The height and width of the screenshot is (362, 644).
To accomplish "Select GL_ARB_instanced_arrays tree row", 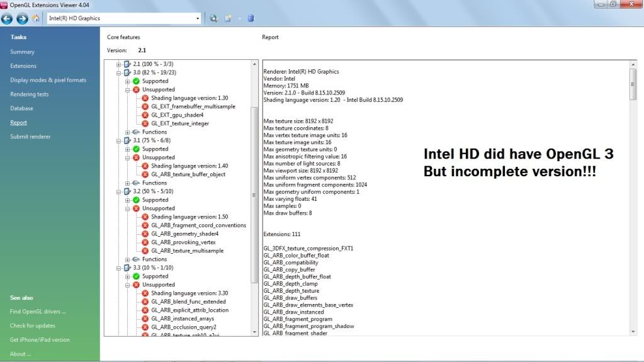I will 183,319.
